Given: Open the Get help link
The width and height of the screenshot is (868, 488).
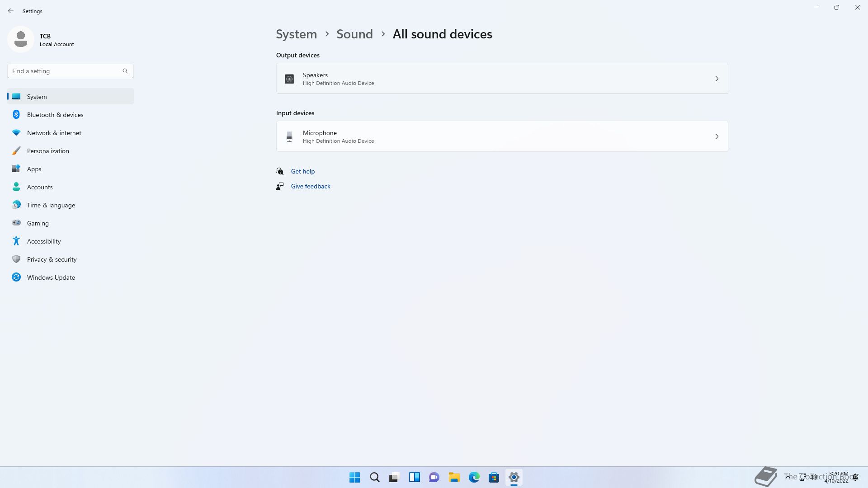Looking at the screenshot, I should [x=303, y=171].
